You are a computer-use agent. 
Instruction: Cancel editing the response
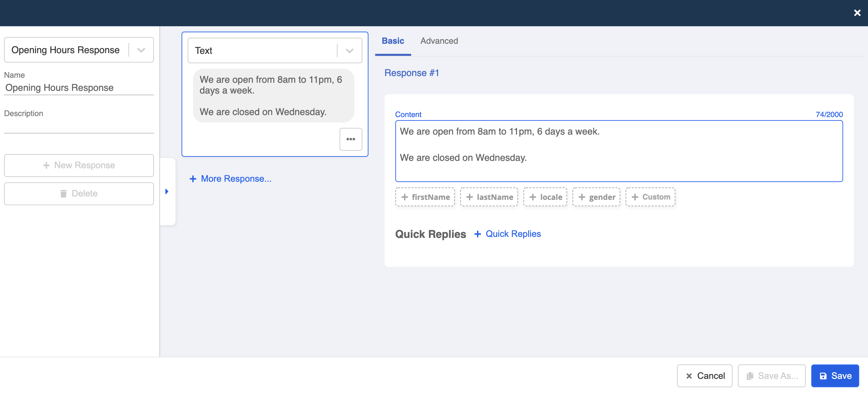point(704,376)
